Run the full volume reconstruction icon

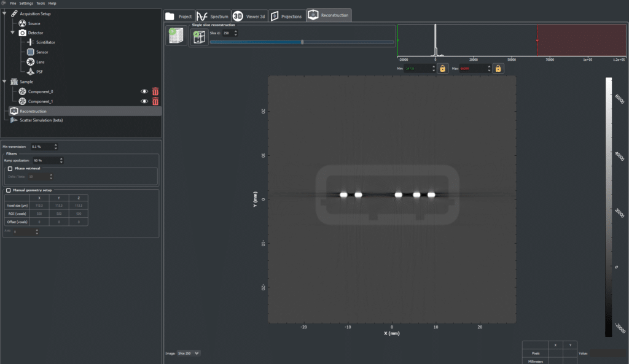(x=176, y=36)
